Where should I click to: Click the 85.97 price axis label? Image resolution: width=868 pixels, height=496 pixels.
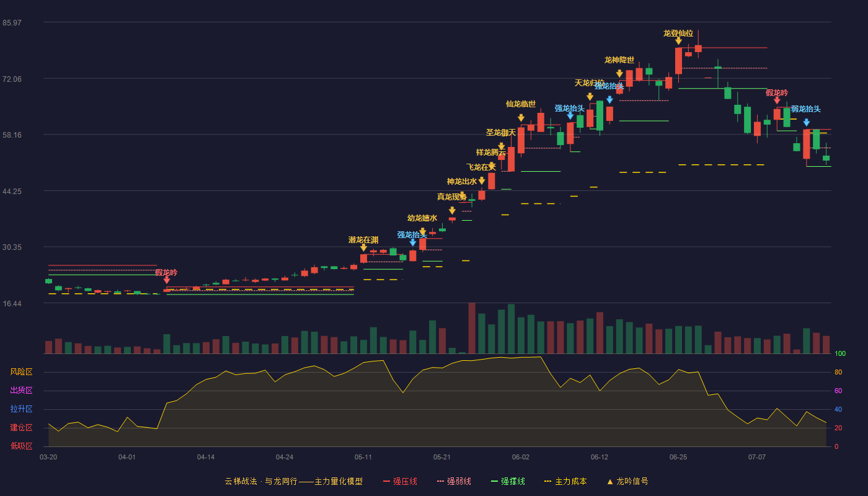pyautogui.click(x=12, y=23)
